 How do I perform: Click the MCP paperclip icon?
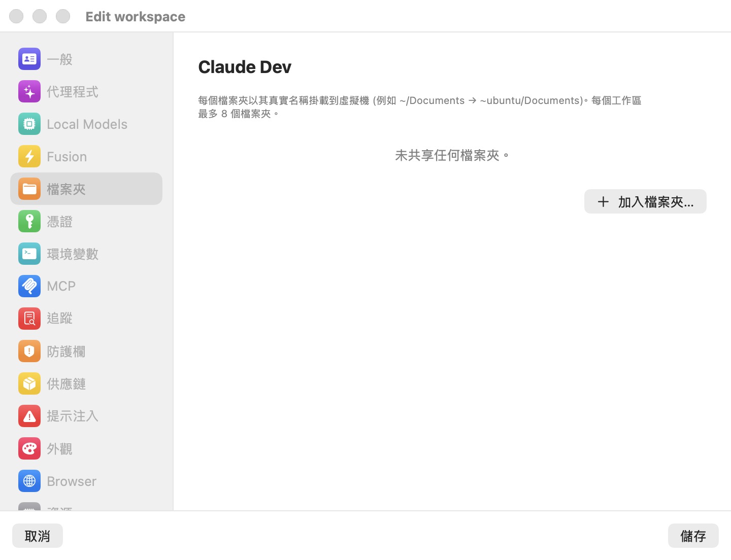tap(29, 286)
